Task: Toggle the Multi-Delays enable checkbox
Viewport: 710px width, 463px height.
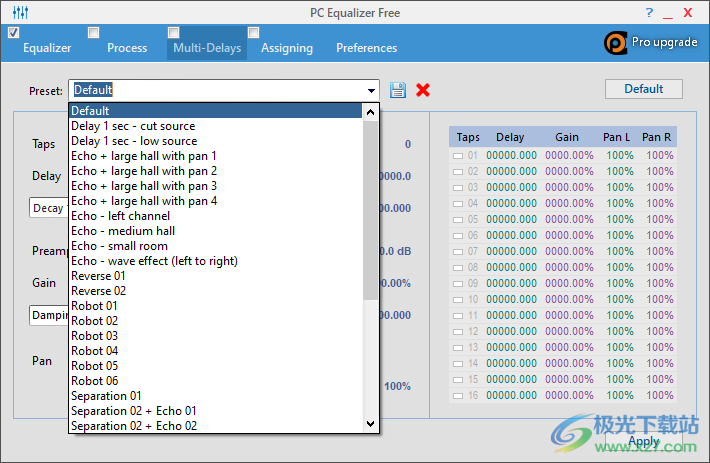Action: 173,33
